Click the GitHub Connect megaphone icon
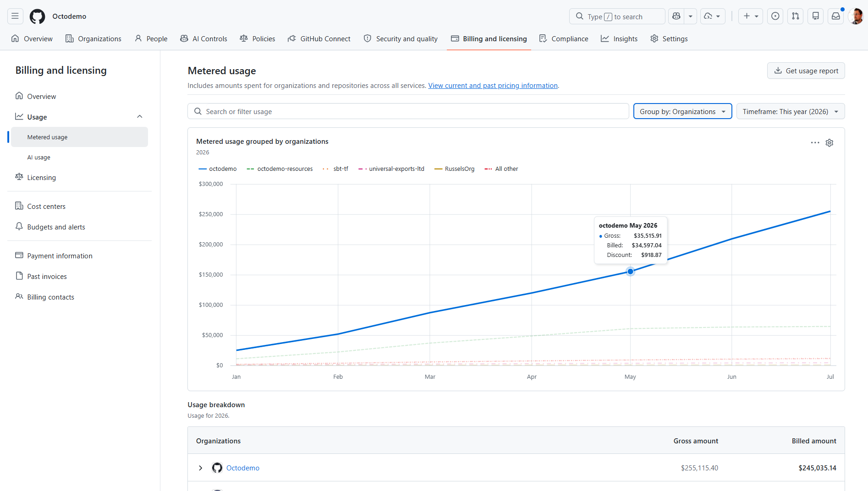 [292, 38]
